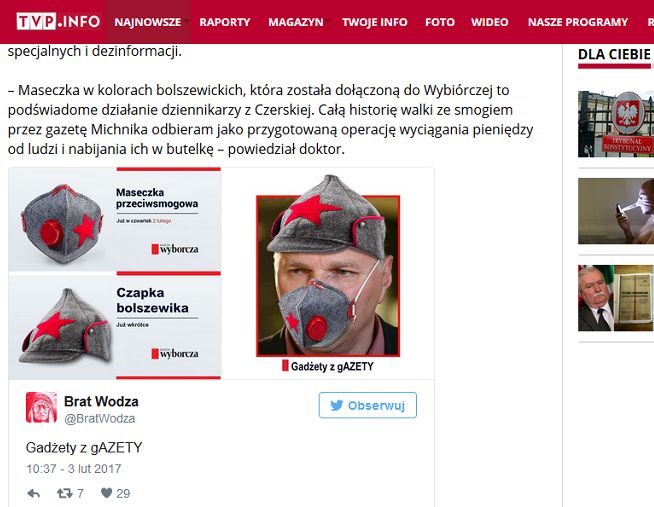The height and width of the screenshot is (507, 654).
Task: Like the tweet with heart icon
Action: coord(106,493)
